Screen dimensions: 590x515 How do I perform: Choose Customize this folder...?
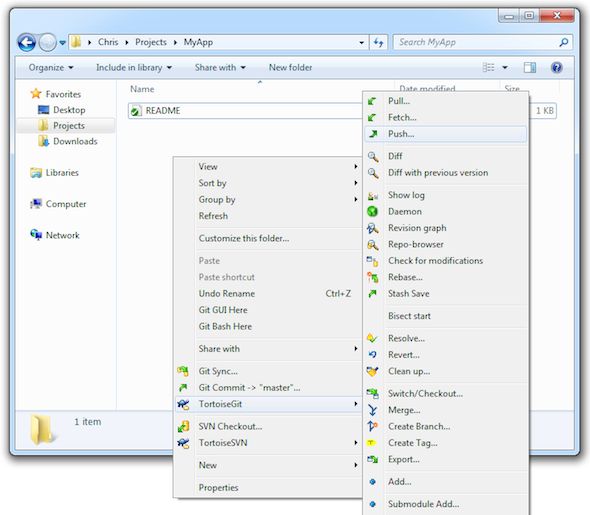[244, 239]
